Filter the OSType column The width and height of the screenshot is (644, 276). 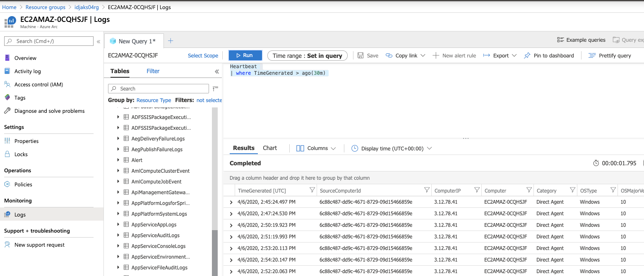click(613, 190)
